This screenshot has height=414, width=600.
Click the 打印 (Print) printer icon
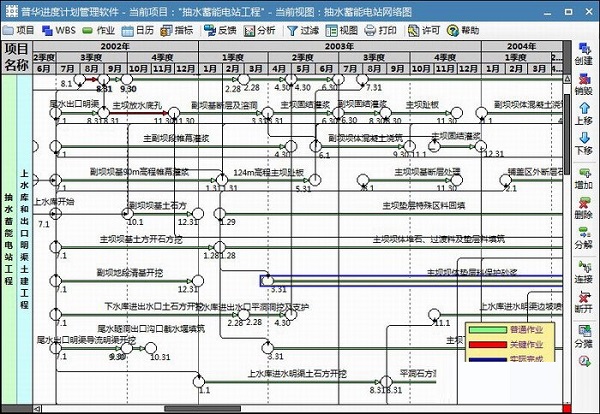click(x=370, y=31)
